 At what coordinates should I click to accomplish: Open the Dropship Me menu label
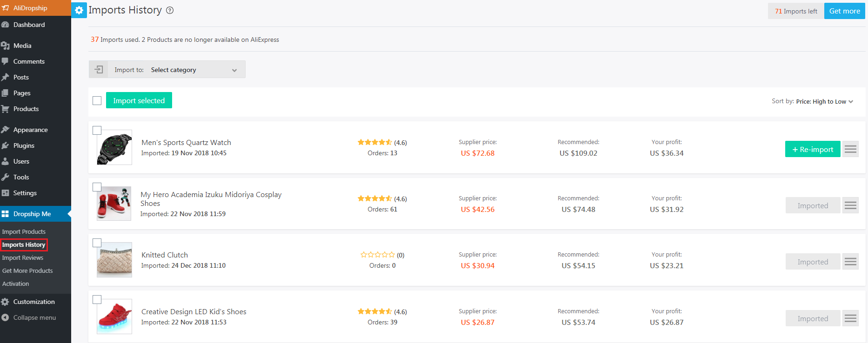[32, 214]
